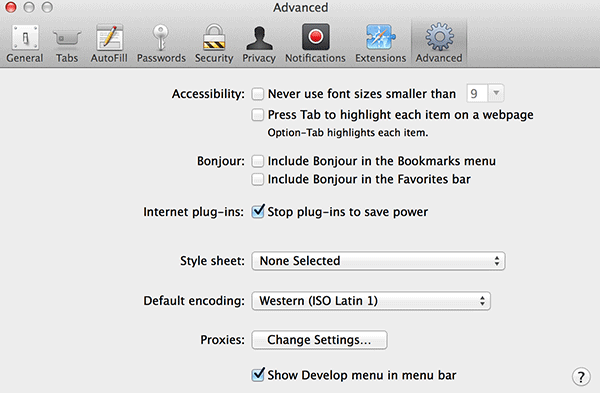Click the Change Settings... proxies button
The height and width of the screenshot is (393, 600).
coord(319,340)
